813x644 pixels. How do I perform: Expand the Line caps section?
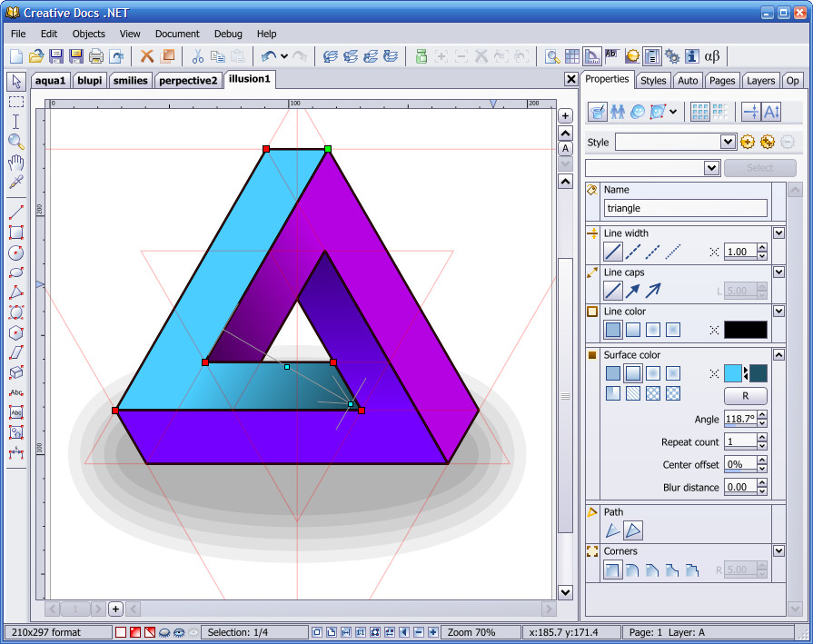pyautogui.click(x=778, y=272)
